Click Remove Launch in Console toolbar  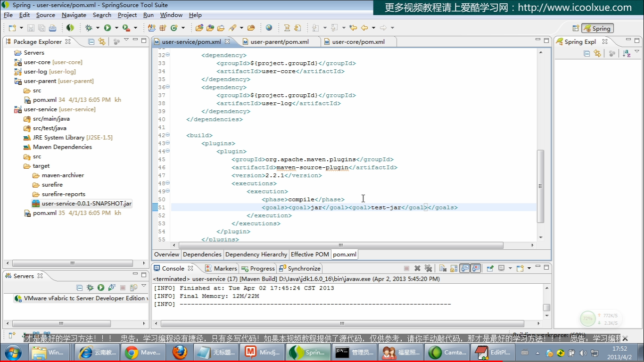click(x=417, y=268)
